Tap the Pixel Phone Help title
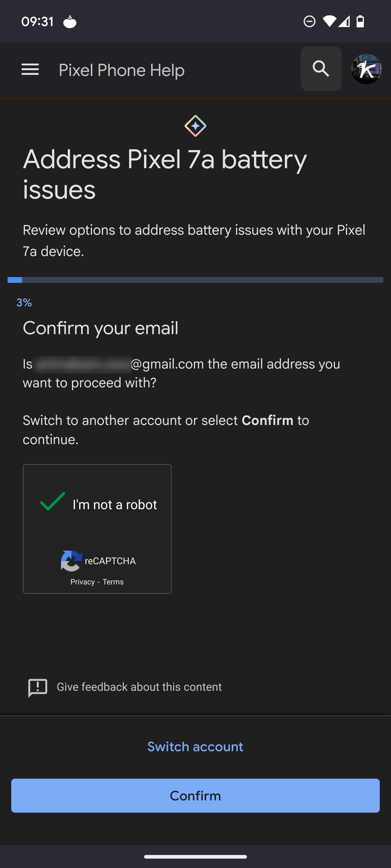The height and width of the screenshot is (868, 391). click(122, 70)
